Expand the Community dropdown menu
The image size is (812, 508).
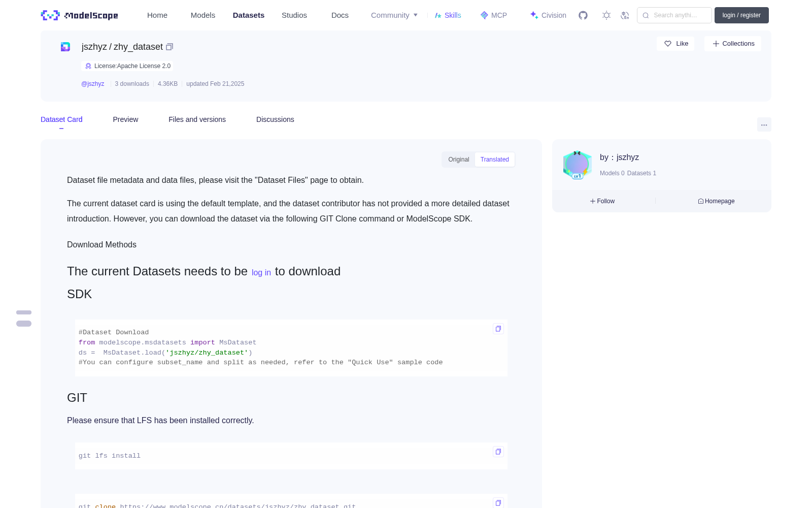tap(394, 15)
